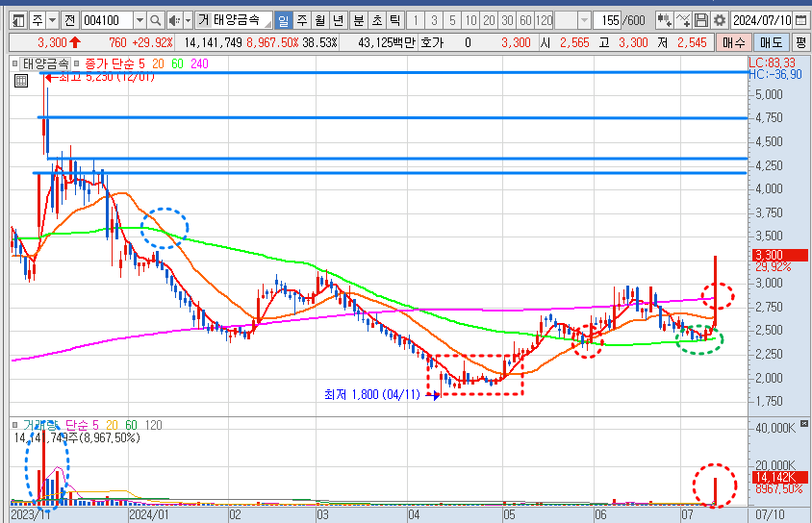Click the red 3,300 price axis tag
The image size is (812, 523).
780,255
